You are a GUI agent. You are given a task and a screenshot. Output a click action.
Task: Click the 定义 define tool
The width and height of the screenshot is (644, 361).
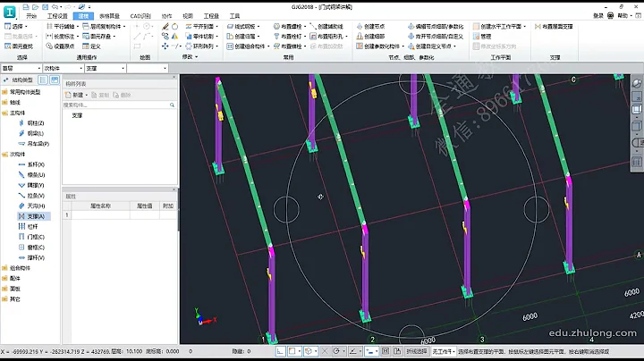91,46
